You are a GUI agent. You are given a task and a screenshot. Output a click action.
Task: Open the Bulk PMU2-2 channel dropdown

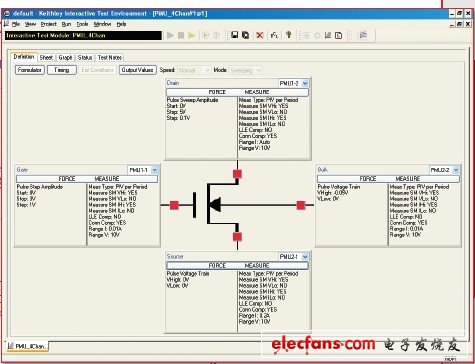coord(456,170)
